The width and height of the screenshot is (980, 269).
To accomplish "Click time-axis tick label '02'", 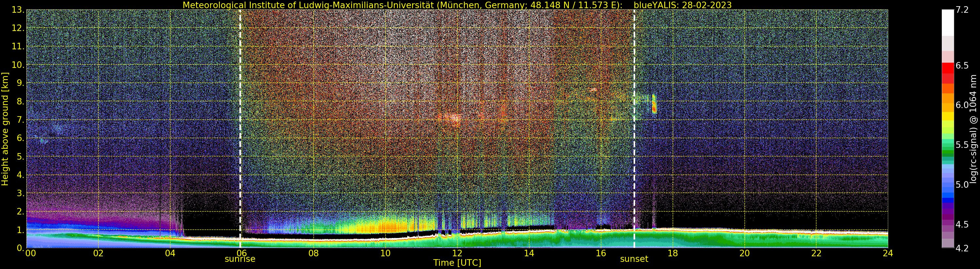I will coord(99,253).
